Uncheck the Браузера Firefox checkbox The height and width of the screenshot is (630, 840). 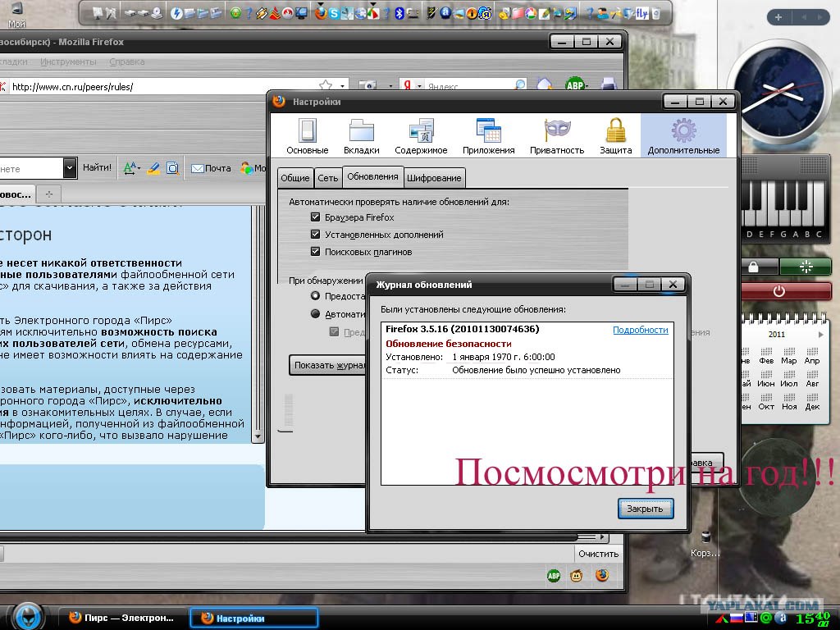tap(315, 217)
